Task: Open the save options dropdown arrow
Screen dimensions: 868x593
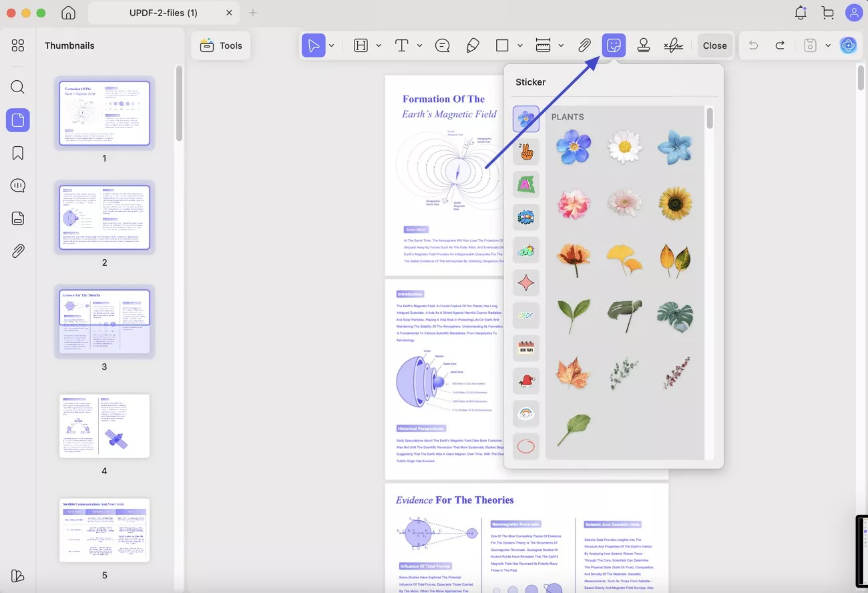Action: pyautogui.click(x=828, y=45)
